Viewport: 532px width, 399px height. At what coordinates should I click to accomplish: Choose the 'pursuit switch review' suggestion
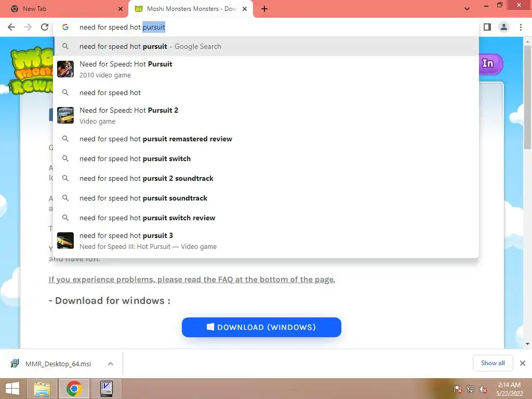(267, 218)
